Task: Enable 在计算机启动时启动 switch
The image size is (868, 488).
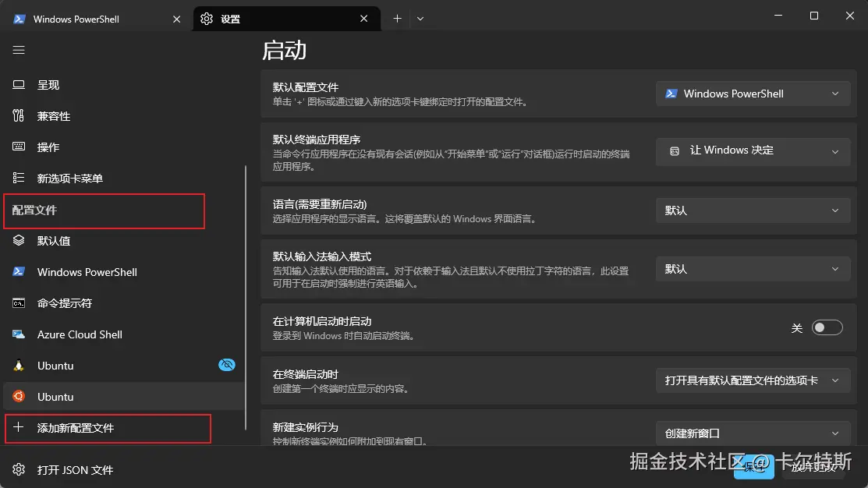Action: (x=827, y=327)
